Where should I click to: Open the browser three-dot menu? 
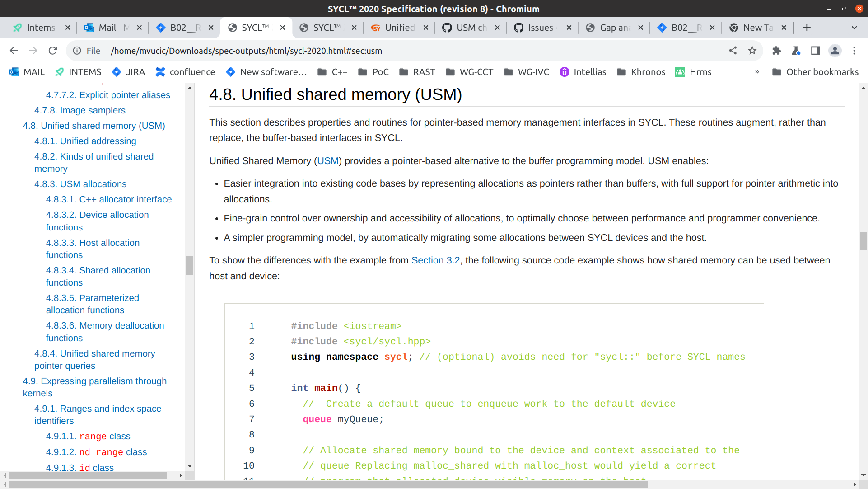[854, 51]
